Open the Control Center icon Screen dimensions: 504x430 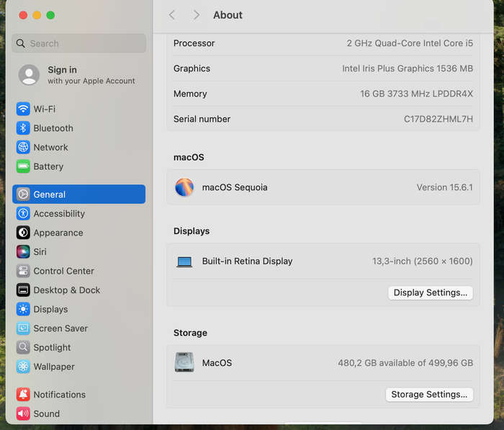(x=23, y=271)
